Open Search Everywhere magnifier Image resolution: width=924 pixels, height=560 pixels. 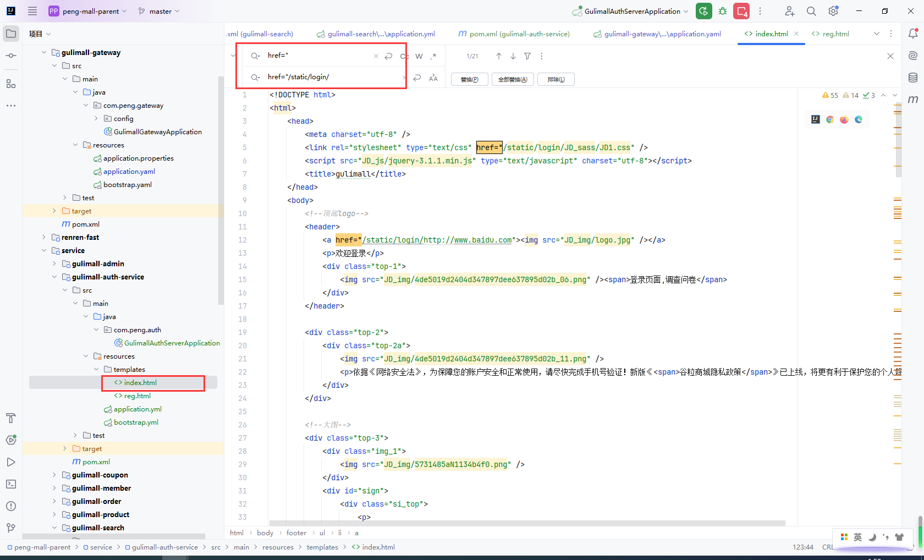[811, 11]
